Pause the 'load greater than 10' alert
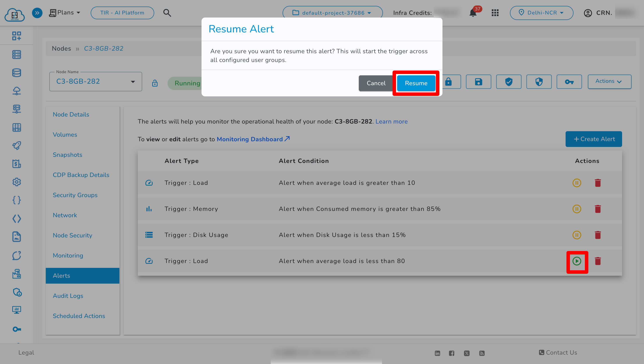644x364 pixels. click(x=577, y=183)
